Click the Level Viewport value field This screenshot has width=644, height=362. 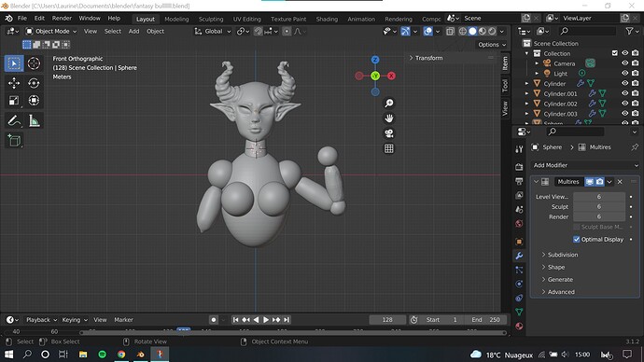(x=599, y=197)
